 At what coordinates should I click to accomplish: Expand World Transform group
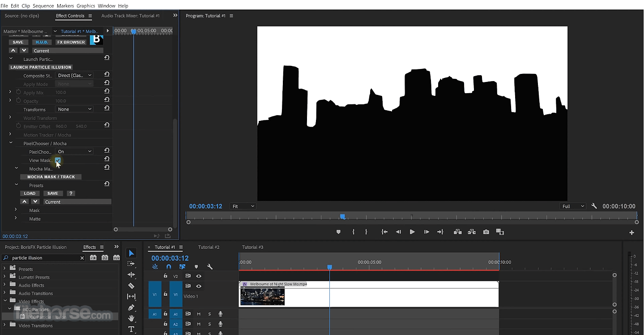(10, 117)
